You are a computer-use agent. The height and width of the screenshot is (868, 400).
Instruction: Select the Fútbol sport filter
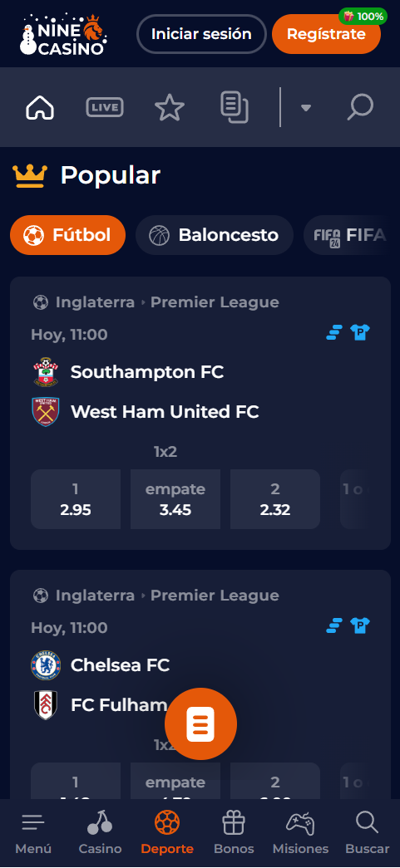tap(67, 235)
